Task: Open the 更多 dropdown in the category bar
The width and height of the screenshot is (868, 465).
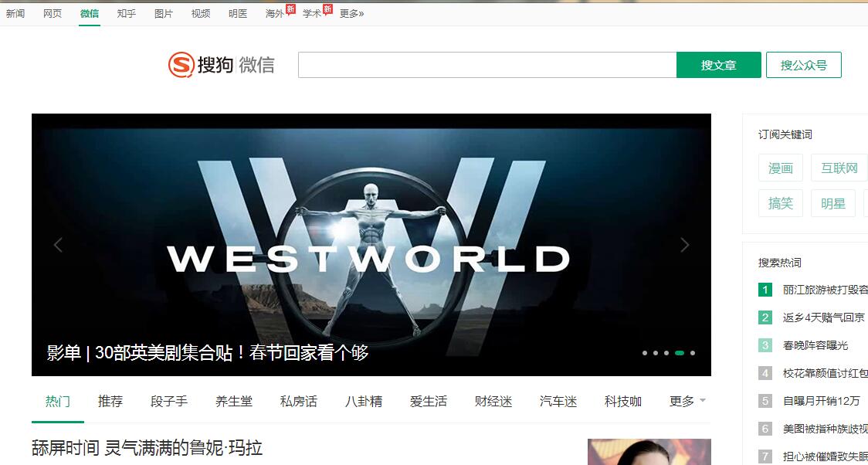Action: coord(683,401)
